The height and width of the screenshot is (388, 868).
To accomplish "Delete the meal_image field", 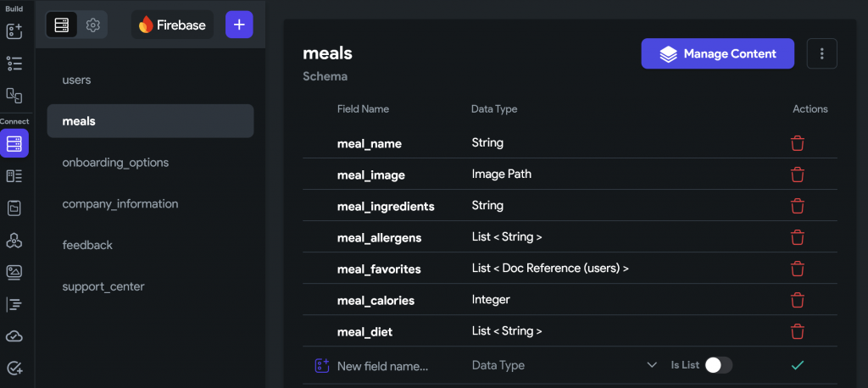I will [797, 175].
